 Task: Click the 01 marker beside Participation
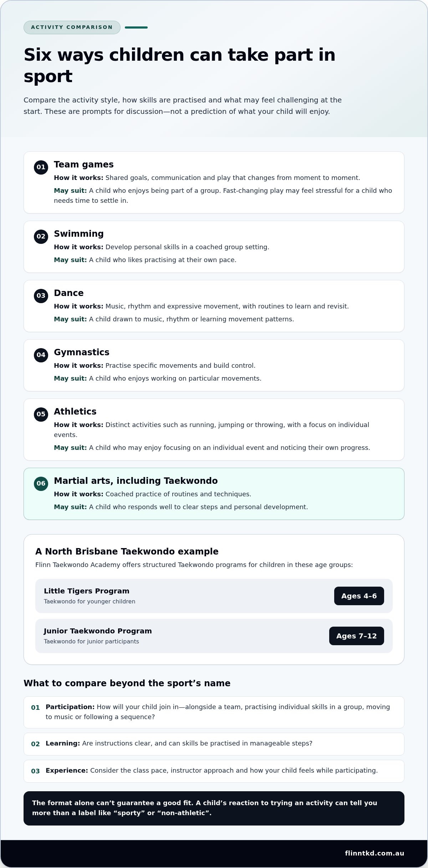pyautogui.click(x=35, y=708)
